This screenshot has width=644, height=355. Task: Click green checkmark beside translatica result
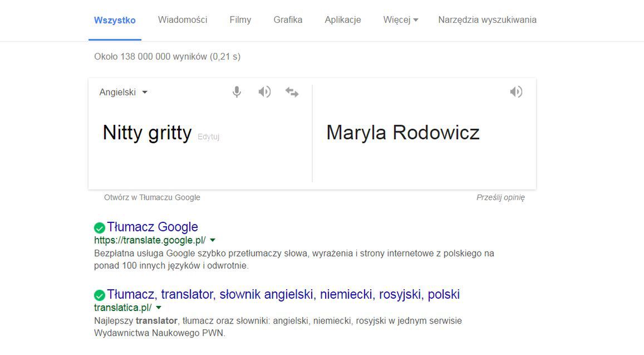(100, 295)
